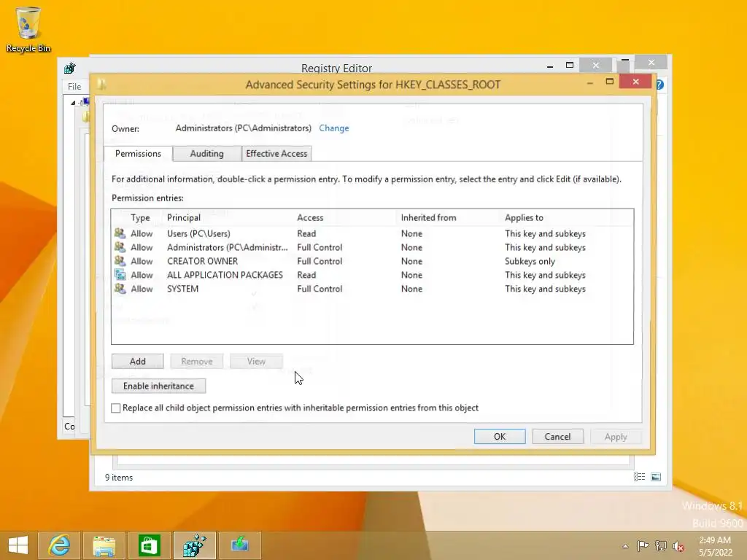The image size is (747, 560).
Task: Click the Cancel button
Action: tap(557, 437)
